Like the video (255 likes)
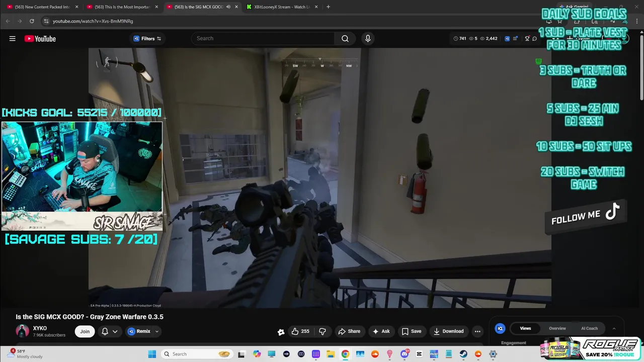 [x=300, y=331]
